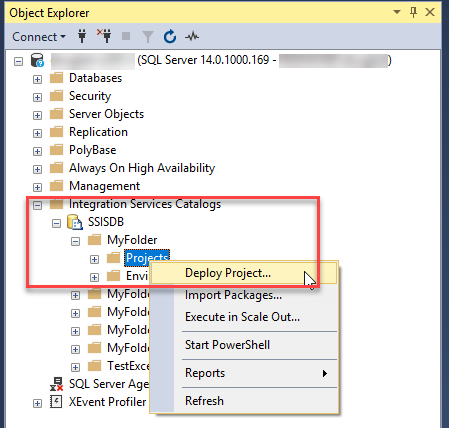Select the highlighted Projects tree item

pyautogui.click(x=147, y=258)
